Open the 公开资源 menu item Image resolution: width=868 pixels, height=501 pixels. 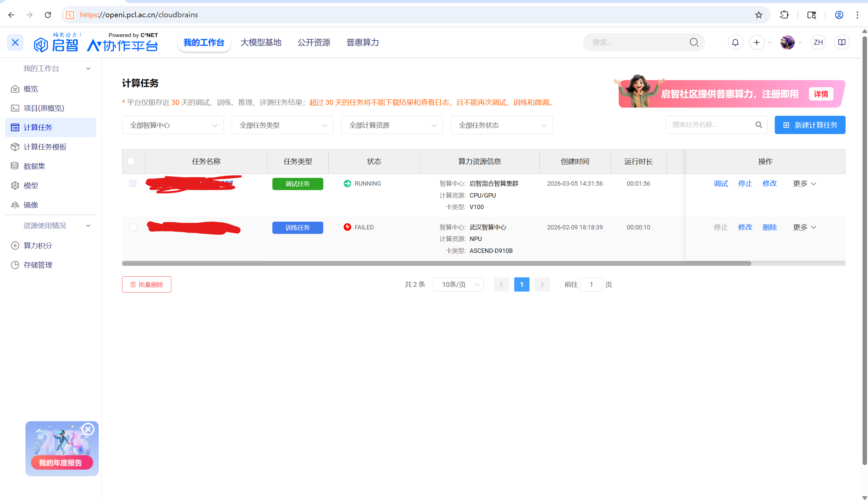(x=313, y=42)
